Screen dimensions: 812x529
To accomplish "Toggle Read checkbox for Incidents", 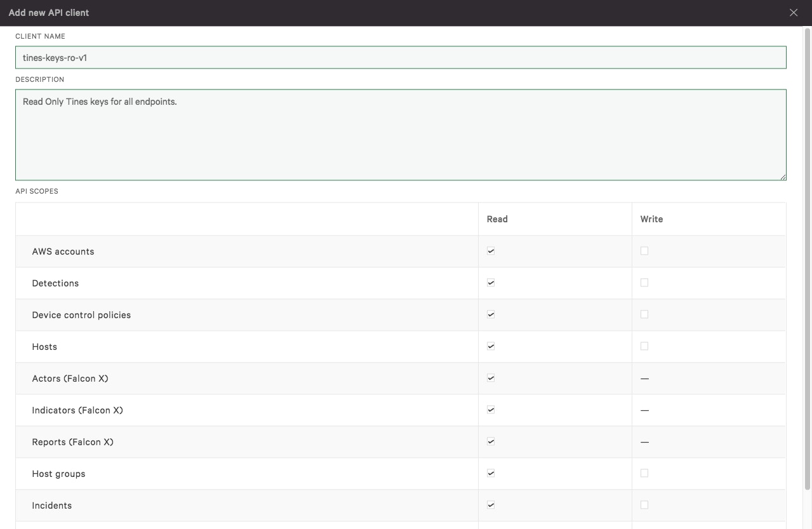I will (x=491, y=505).
